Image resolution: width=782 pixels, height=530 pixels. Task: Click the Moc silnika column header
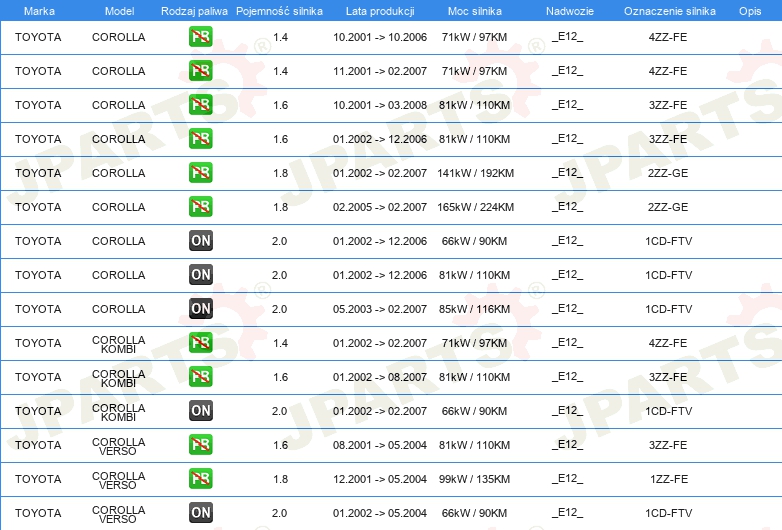point(475,11)
